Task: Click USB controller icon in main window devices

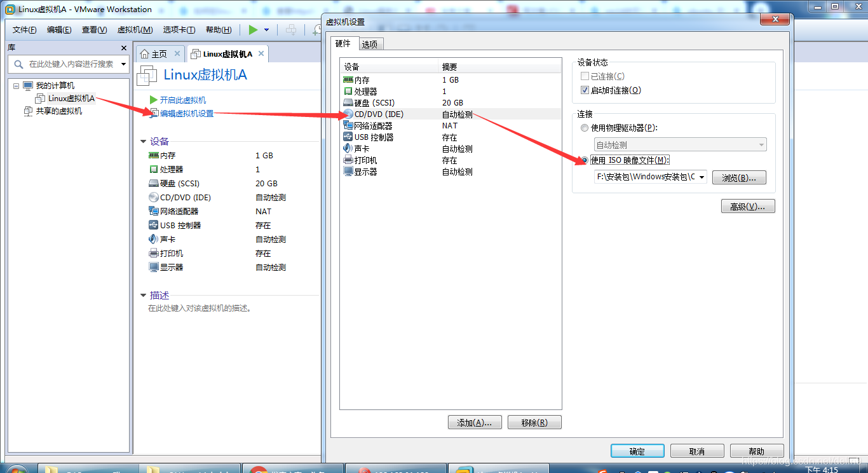Action: [x=153, y=225]
